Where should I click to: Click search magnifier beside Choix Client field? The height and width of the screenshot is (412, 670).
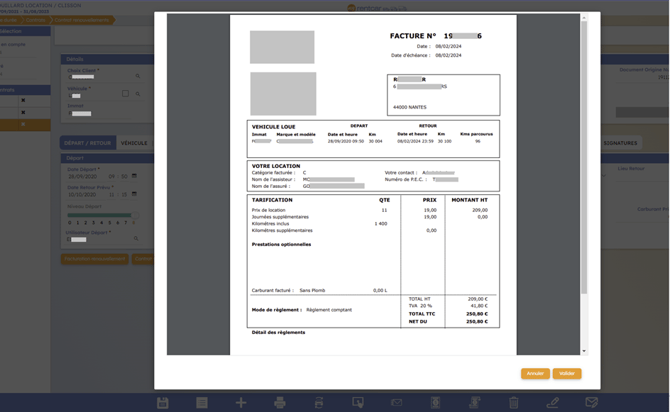point(138,76)
